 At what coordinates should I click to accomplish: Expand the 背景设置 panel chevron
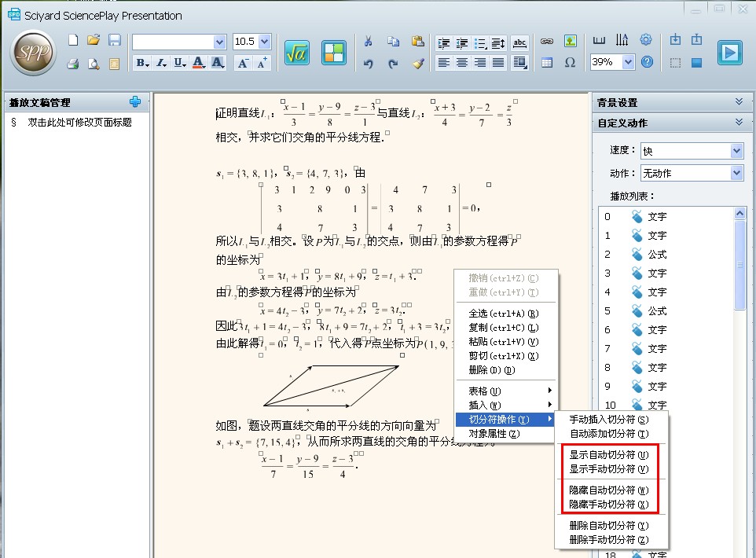739,101
